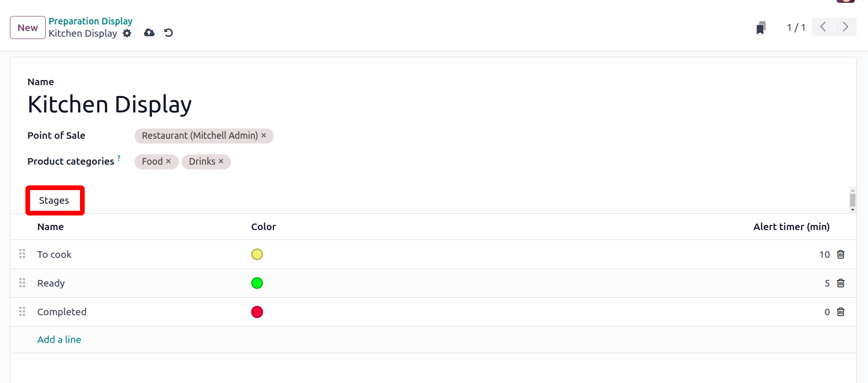This screenshot has width=868, height=383.
Task: Delete the Completed stage with trash icon
Action: click(841, 312)
